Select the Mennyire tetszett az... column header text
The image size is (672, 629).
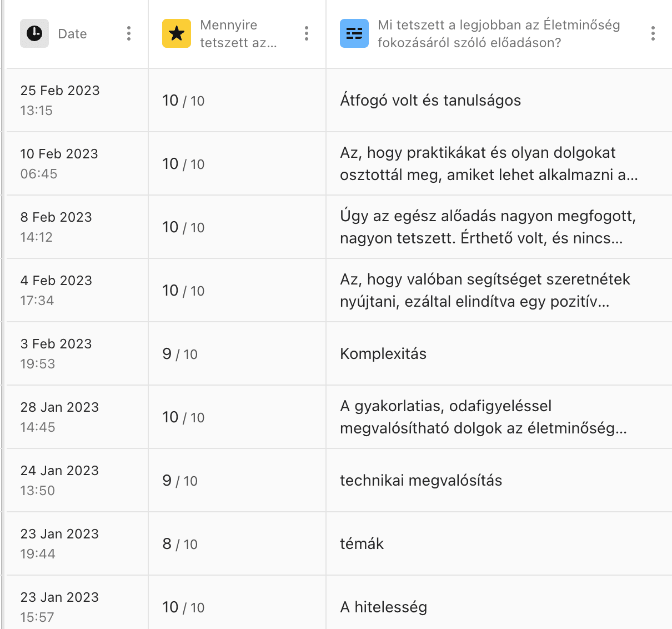point(238,34)
